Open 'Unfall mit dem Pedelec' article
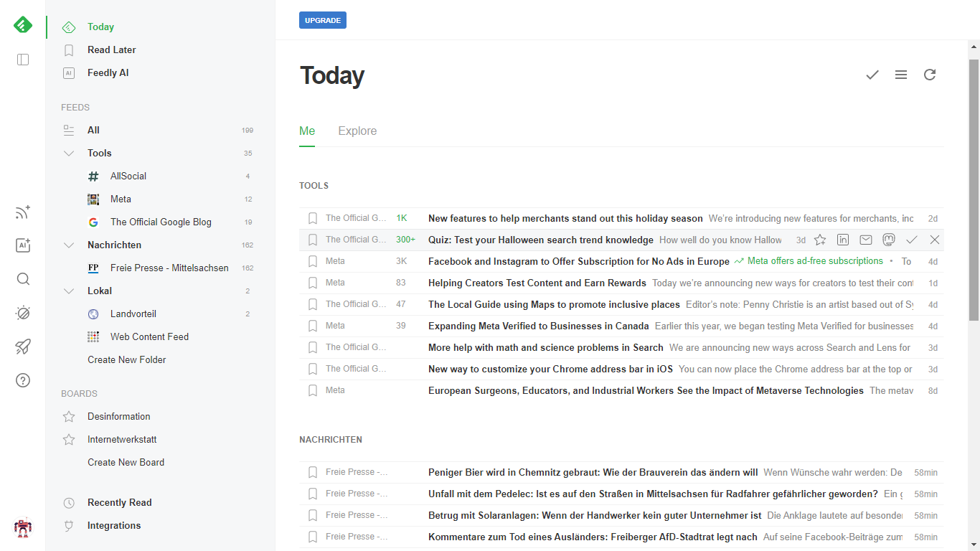This screenshot has width=980, height=551. click(653, 494)
